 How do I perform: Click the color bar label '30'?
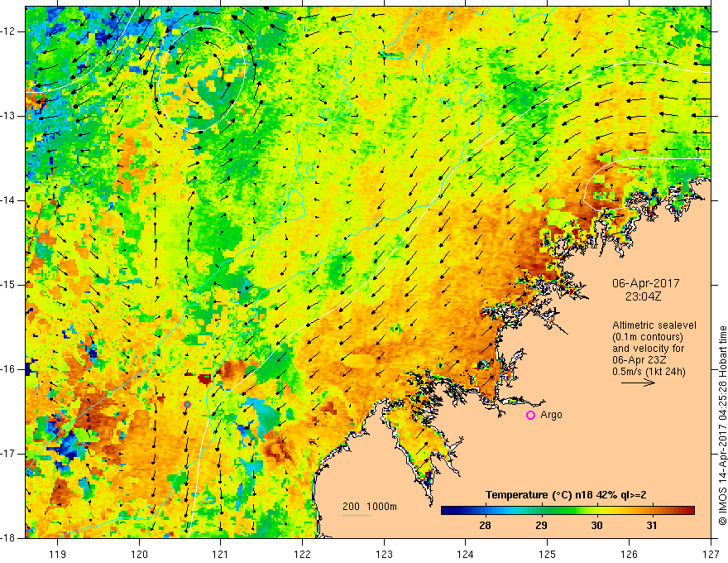pos(596,526)
